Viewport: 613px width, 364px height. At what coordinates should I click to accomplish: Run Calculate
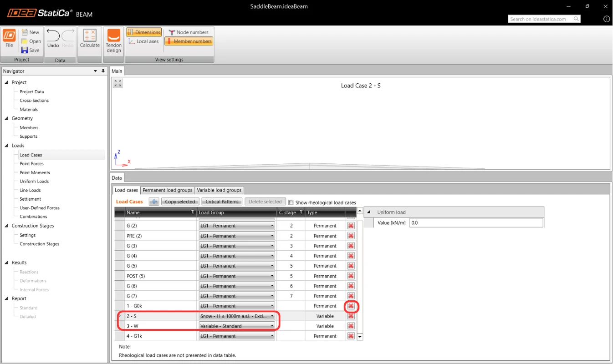(x=90, y=38)
